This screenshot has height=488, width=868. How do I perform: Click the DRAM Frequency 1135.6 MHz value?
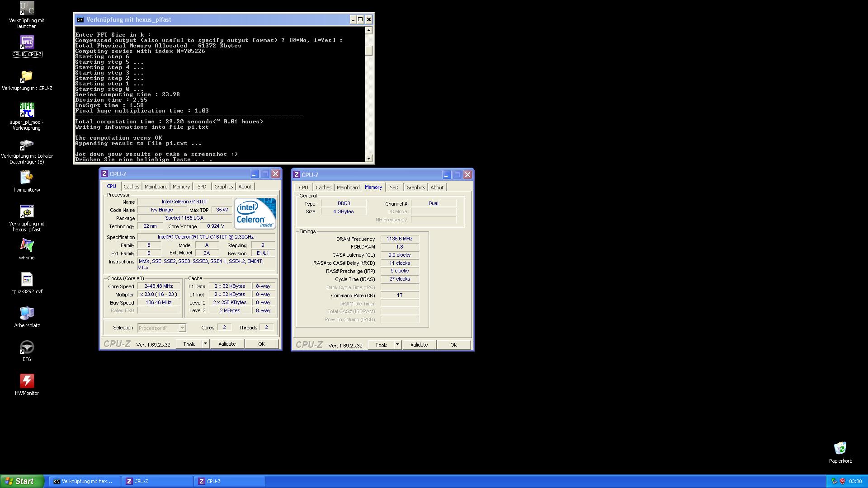tap(400, 239)
